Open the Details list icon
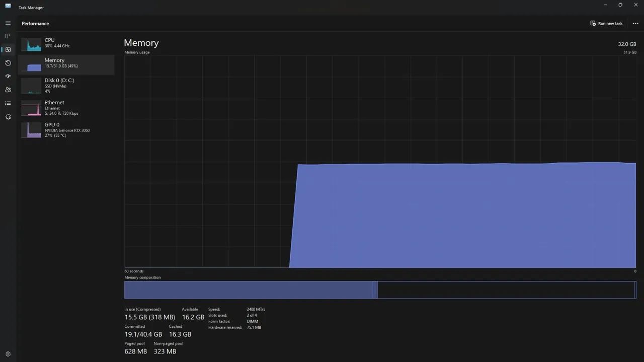Screen dimensions: 644x362 [8, 103]
